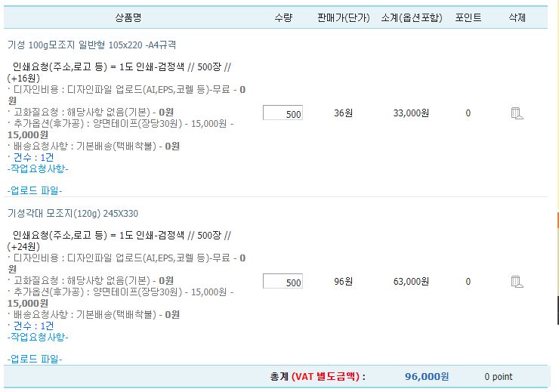This screenshot has width=559, height=392.
Task: Open first item's 업로드 파일 link
Action: (35, 190)
